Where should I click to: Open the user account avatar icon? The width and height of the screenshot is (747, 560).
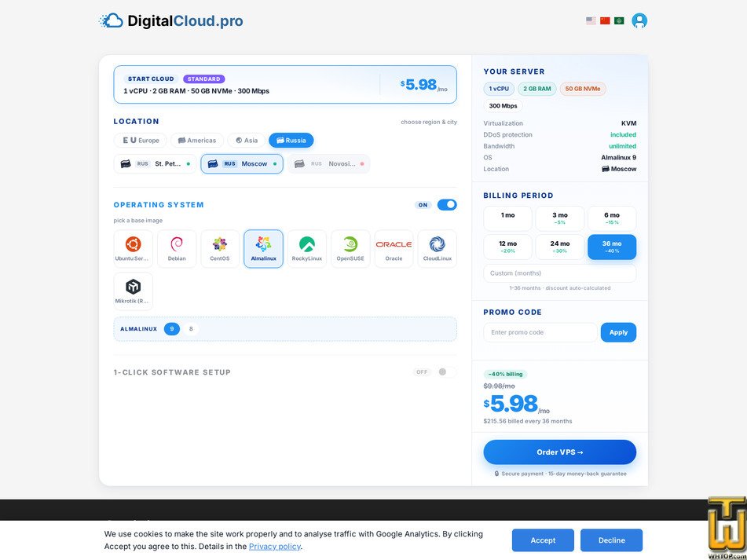point(639,21)
